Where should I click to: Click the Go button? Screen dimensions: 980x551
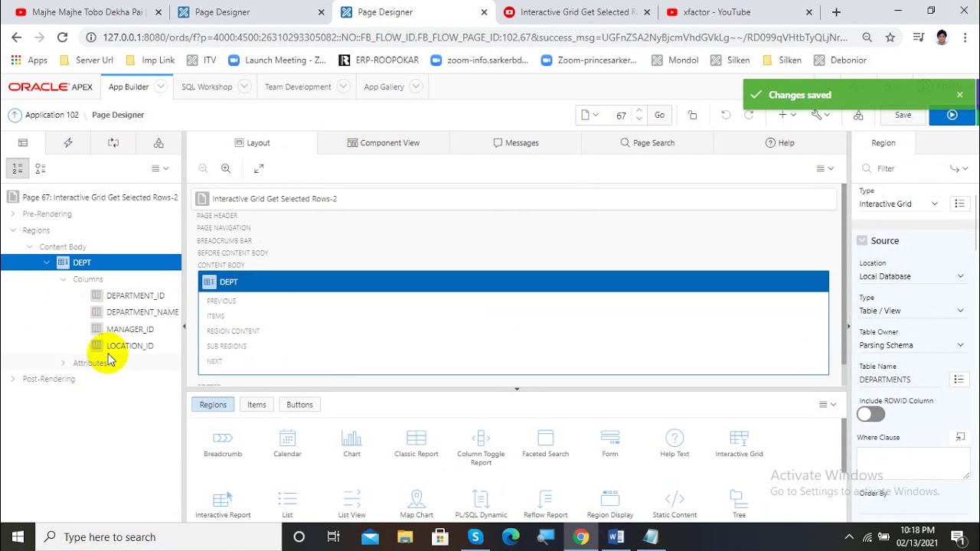click(x=659, y=115)
